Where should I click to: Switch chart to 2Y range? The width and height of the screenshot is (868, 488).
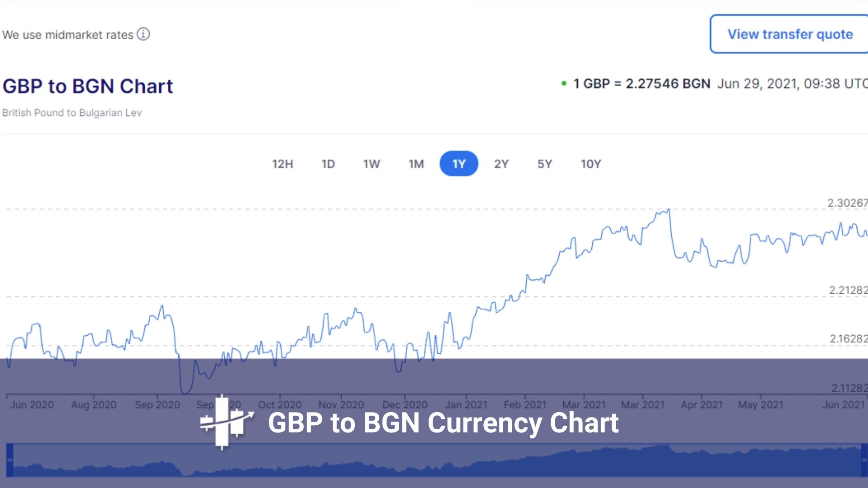501,164
